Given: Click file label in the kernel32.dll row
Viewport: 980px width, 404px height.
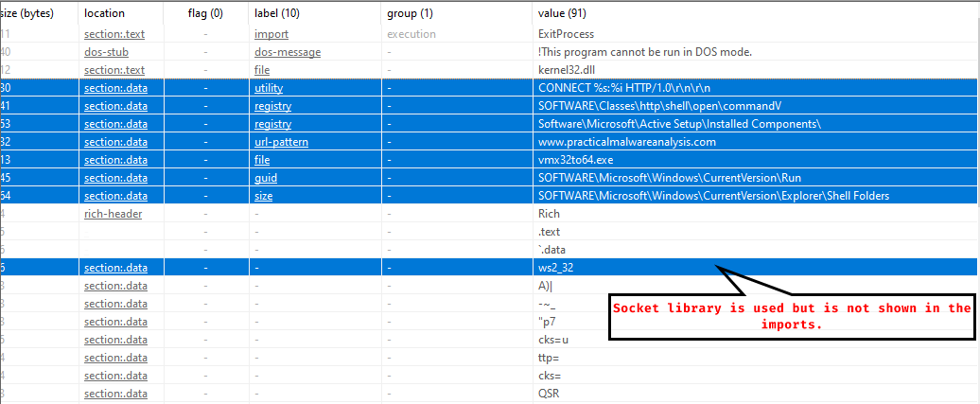Looking at the screenshot, I should [x=262, y=70].
